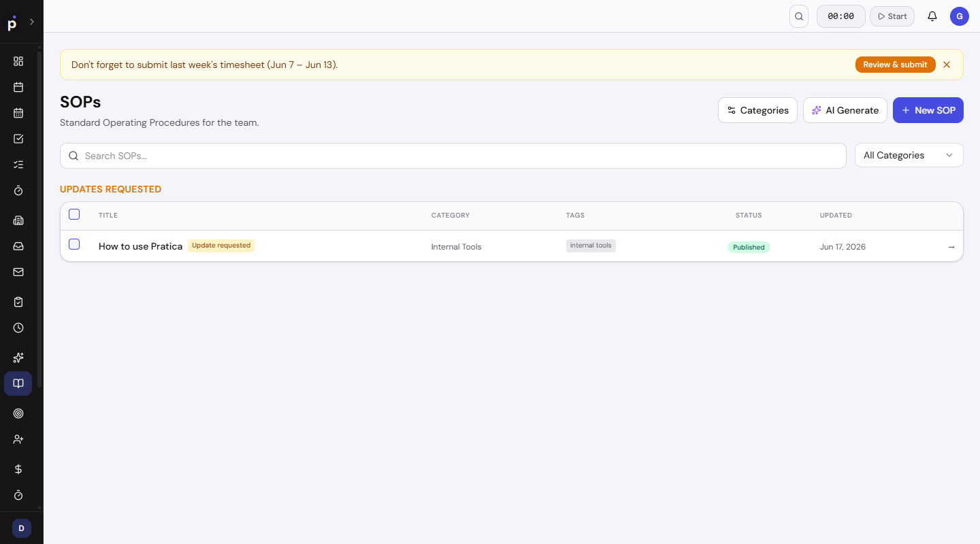Open the blank calendar icon in sidebar

point(18,87)
